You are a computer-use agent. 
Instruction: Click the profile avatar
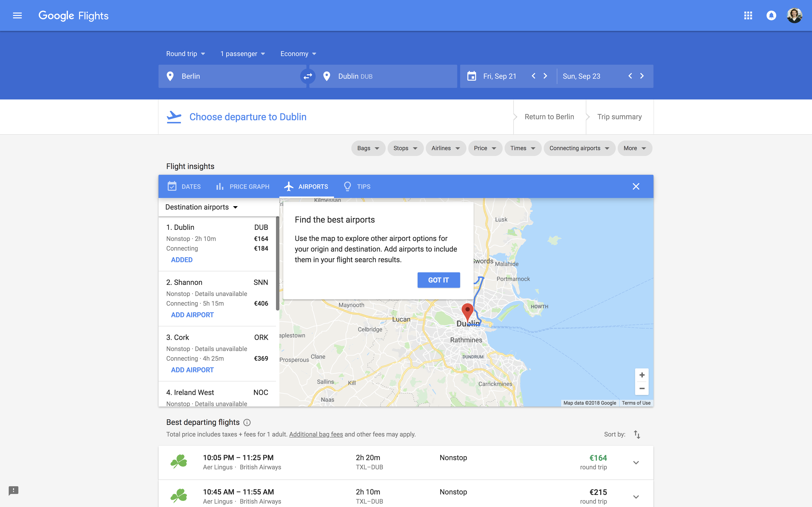795,15
